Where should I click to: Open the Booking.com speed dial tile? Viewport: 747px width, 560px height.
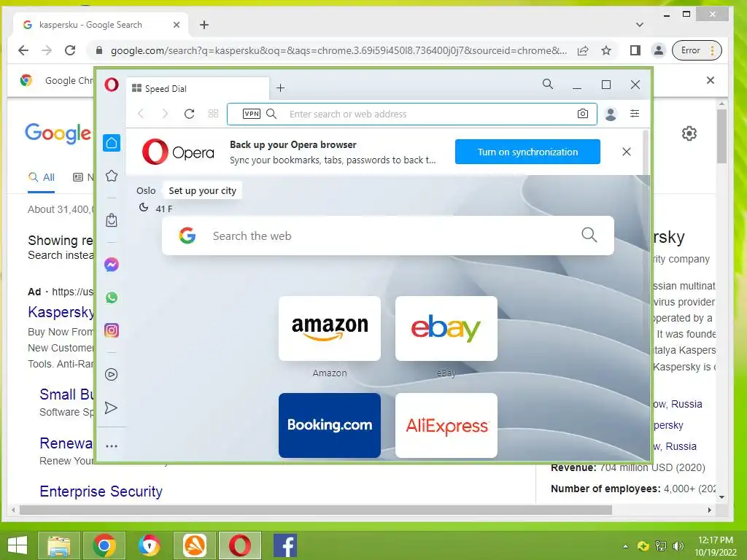pyautogui.click(x=330, y=425)
